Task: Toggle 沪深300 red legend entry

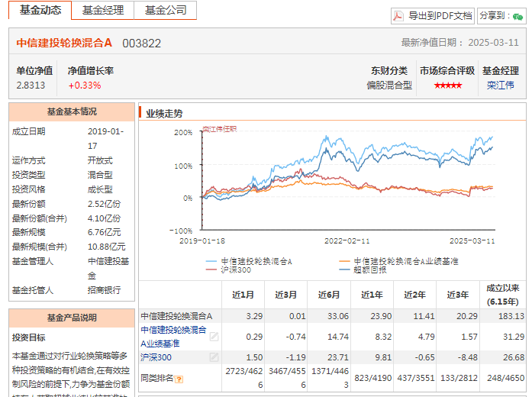Action: [228, 270]
